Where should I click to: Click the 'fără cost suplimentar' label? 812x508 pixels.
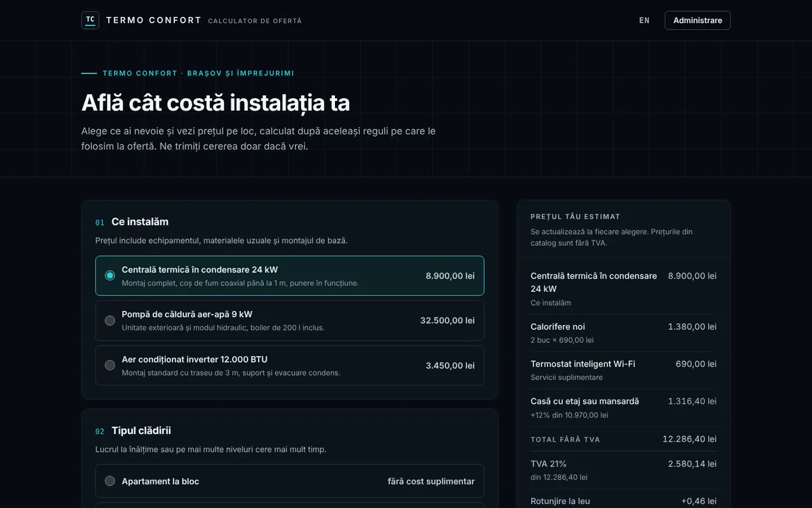click(431, 481)
